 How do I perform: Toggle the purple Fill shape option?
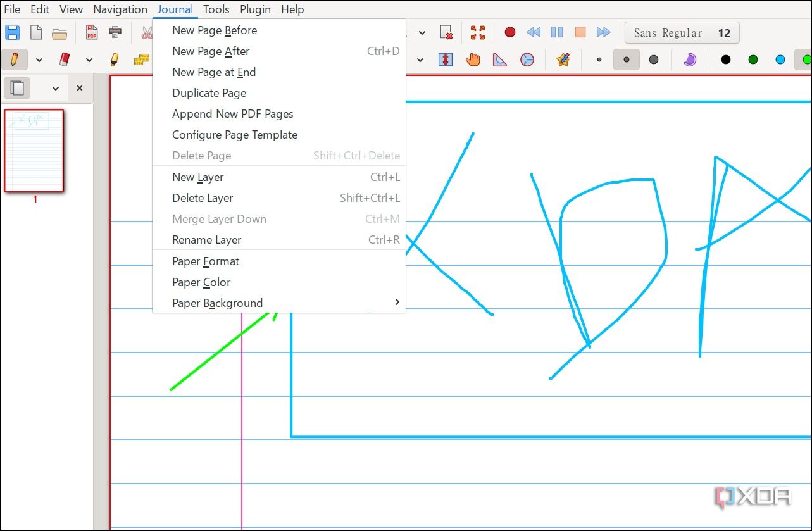[690, 59]
